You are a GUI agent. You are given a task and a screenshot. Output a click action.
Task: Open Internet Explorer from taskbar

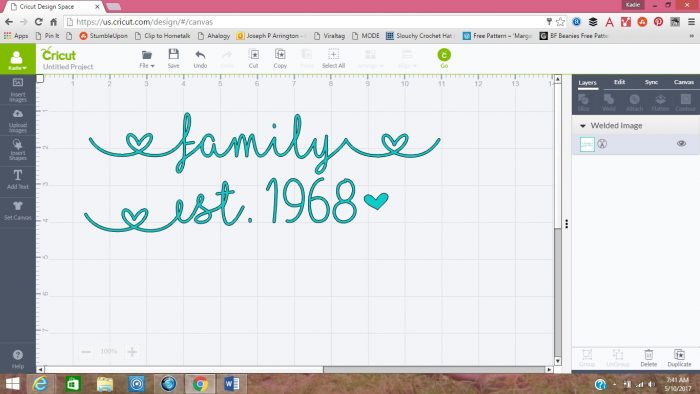41,384
